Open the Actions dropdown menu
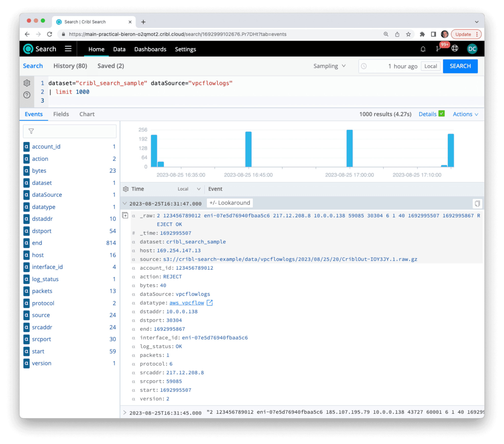Screen dimensions: 504x444 (465, 114)
